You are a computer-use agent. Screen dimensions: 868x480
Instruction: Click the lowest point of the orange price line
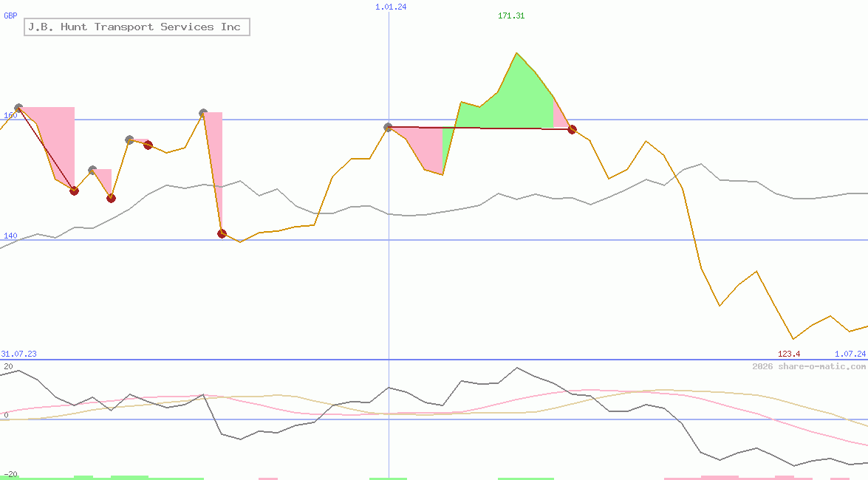pos(793,339)
